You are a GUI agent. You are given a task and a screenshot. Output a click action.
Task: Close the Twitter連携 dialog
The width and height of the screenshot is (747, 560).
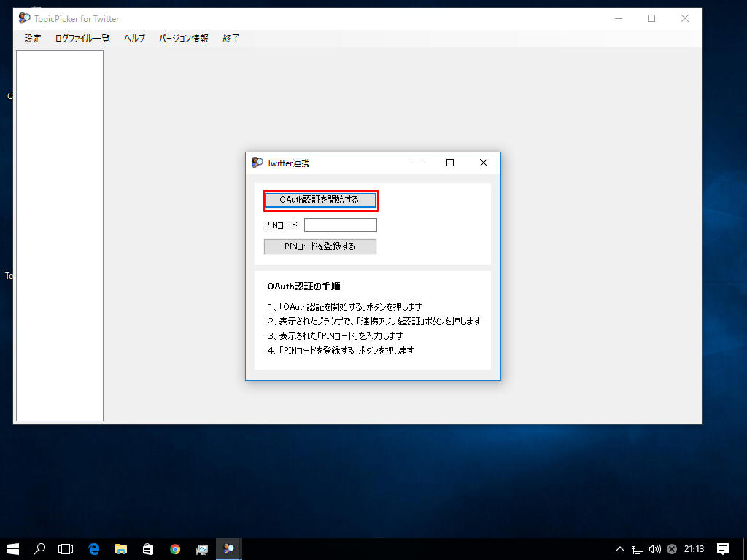point(484,163)
